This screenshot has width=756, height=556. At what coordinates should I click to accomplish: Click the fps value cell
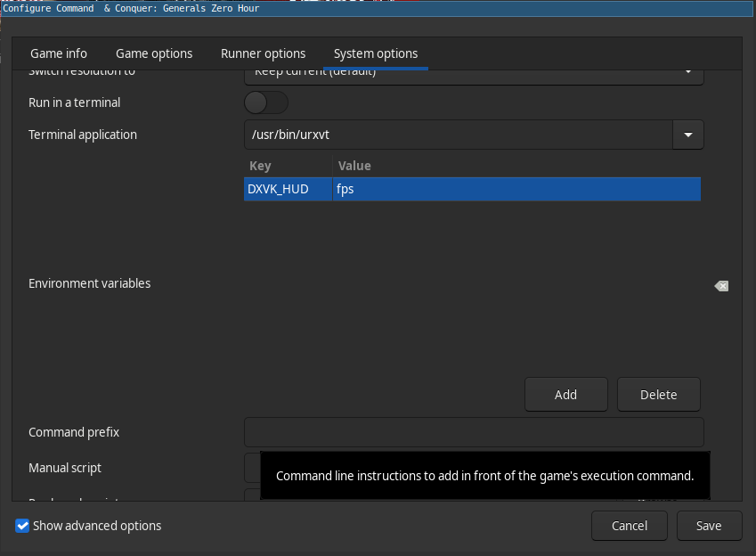[x=516, y=189]
